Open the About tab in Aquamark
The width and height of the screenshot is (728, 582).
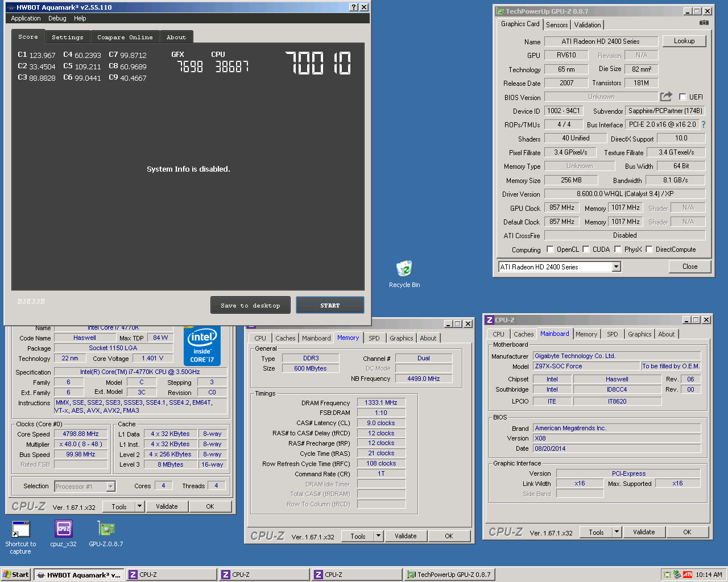[x=176, y=37]
